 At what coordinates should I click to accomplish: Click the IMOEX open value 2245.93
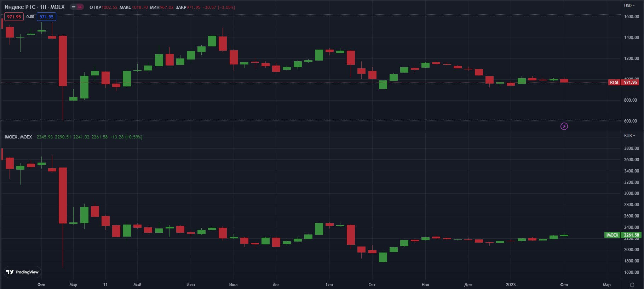click(x=45, y=137)
